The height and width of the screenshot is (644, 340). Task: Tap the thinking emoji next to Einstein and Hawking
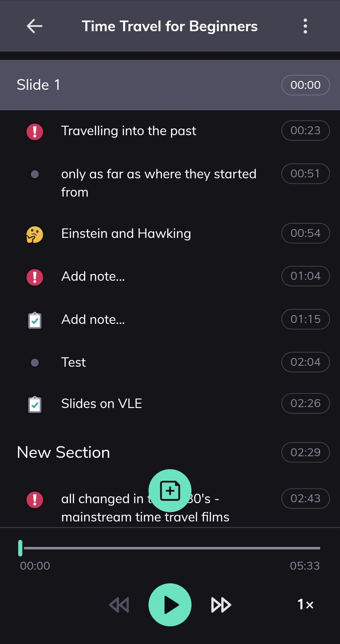tap(35, 235)
